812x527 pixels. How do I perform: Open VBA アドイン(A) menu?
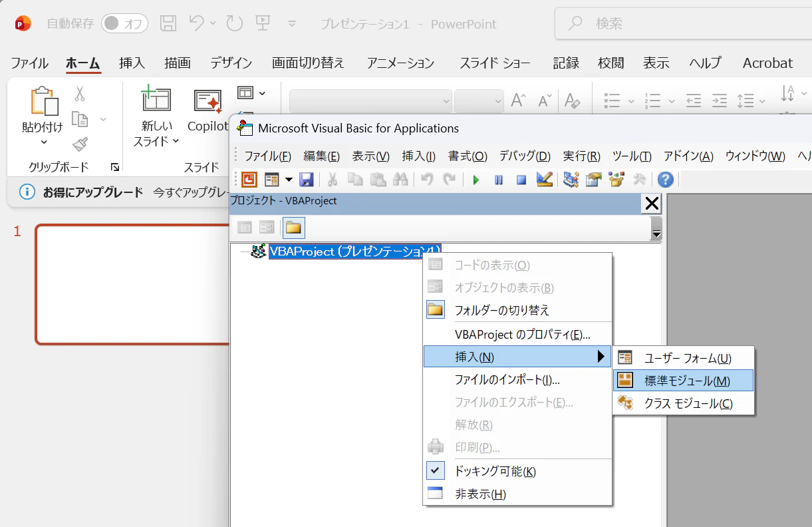tap(688, 156)
